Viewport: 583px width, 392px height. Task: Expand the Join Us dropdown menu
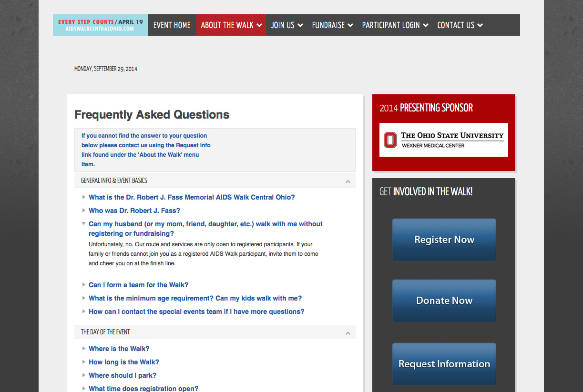click(286, 25)
